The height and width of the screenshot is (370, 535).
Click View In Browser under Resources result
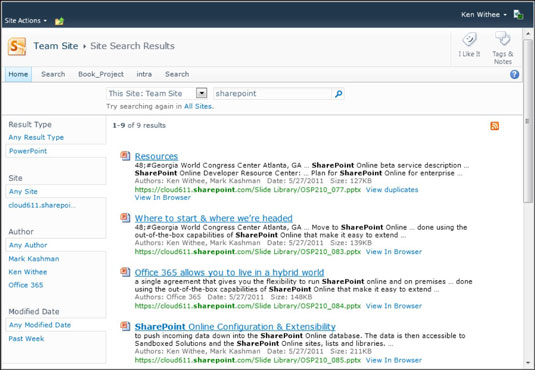(163, 198)
